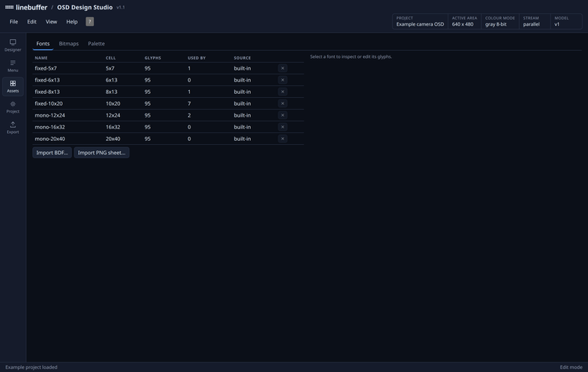Click the Example project loaded status
Viewport: 588px width, 372px height.
tap(31, 367)
